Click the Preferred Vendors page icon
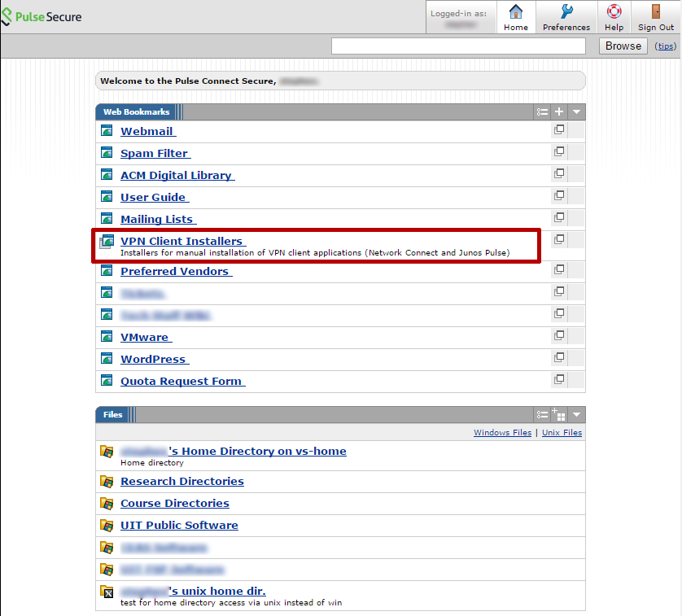 [107, 270]
